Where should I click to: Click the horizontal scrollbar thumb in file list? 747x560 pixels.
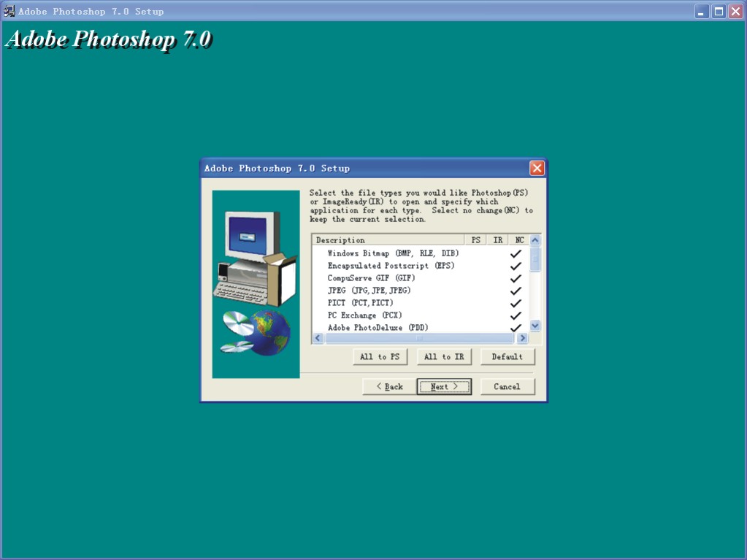pos(419,337)
